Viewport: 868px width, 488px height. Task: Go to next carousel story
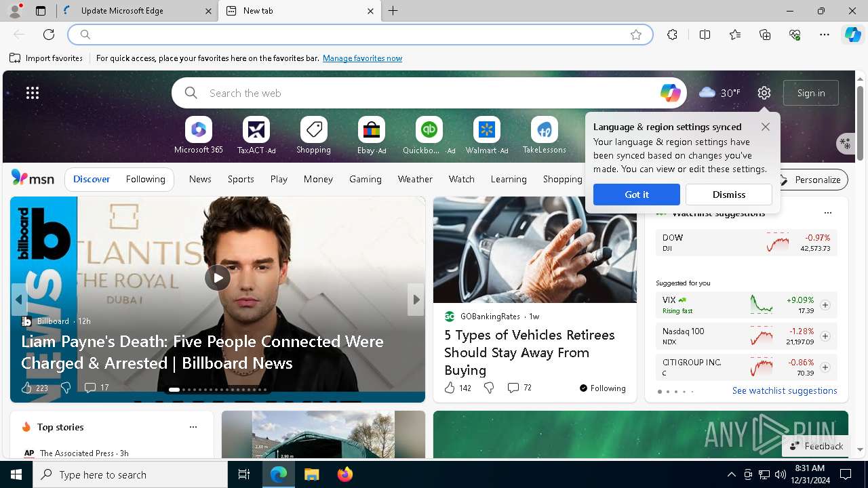click(x=416, y=300)
